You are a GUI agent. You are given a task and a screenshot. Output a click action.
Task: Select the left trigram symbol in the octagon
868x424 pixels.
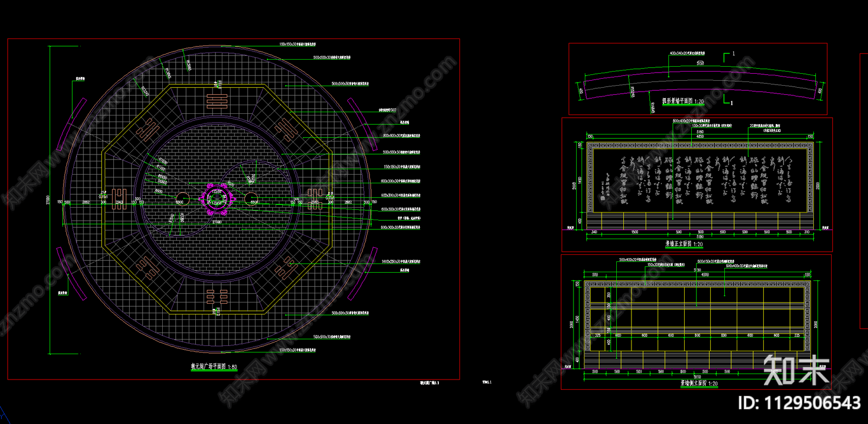pyautogui.click(x=119, y=199)
